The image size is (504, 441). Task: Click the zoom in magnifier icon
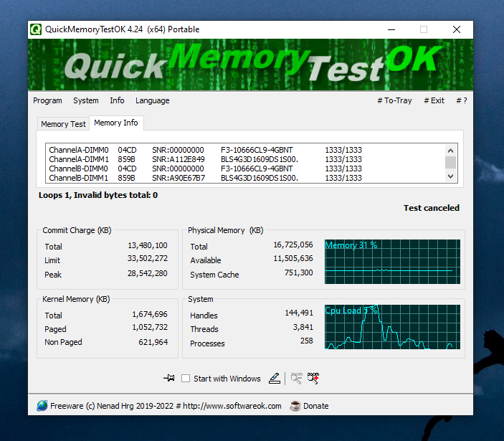[x=313, y=379]
